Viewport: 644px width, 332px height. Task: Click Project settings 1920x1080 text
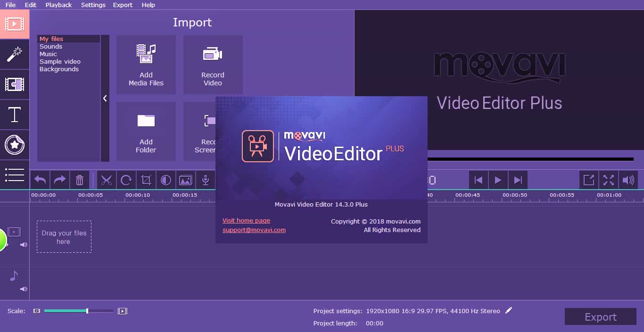click(433, 311)
